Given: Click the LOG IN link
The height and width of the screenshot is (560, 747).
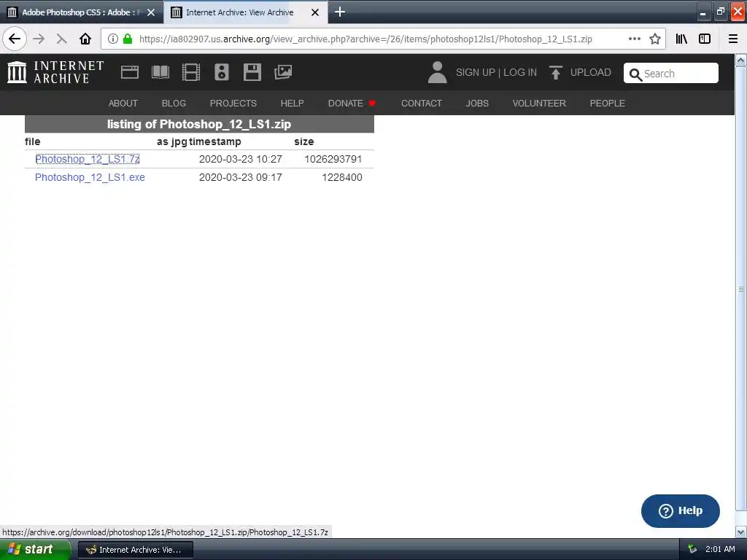Looking at the screenshot, I should pyautogui.click(x=520, y=72).
